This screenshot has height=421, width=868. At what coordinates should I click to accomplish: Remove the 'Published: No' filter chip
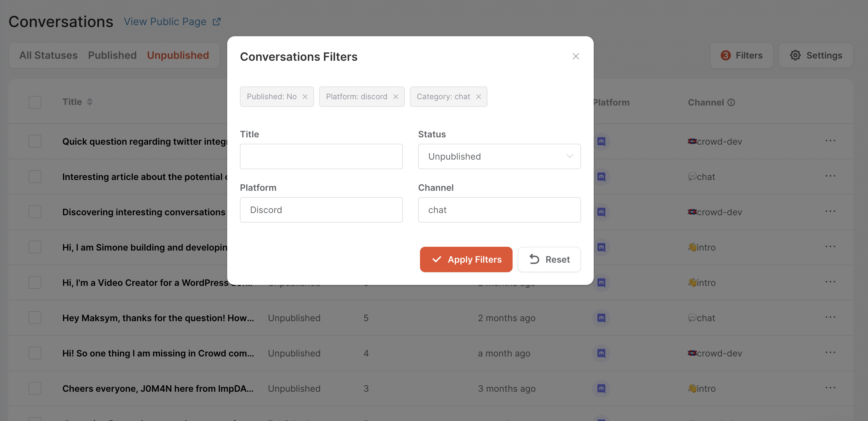[x=305, y=97]
